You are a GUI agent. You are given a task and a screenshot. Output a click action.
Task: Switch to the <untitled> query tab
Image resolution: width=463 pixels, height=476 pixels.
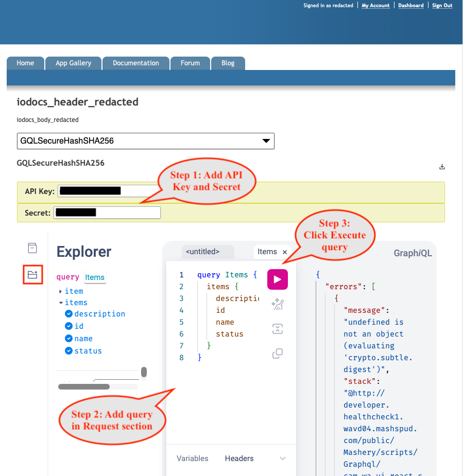(202, 252)
